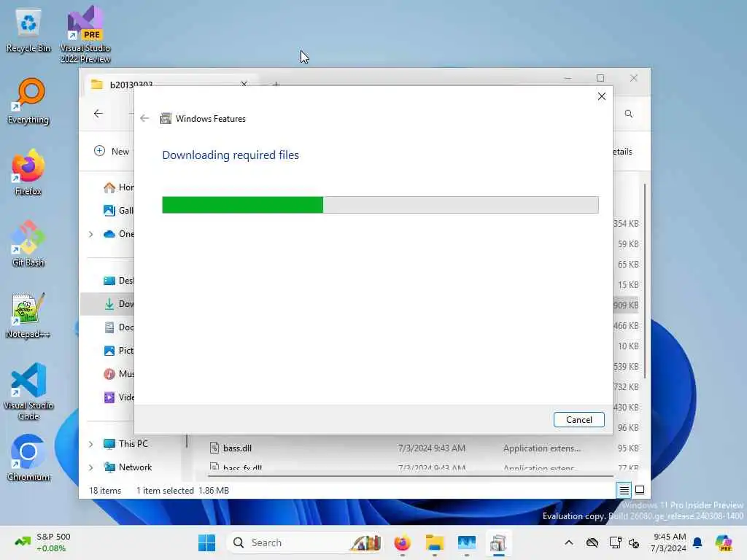Click the taskbar Search box
747x560 pixels.
304,542
